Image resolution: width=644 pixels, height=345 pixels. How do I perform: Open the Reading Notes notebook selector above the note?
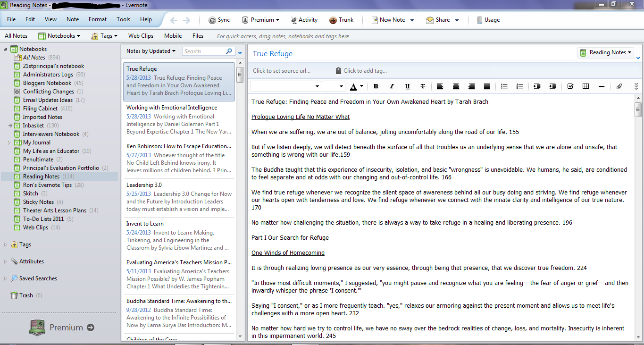(x=606, y=52)
